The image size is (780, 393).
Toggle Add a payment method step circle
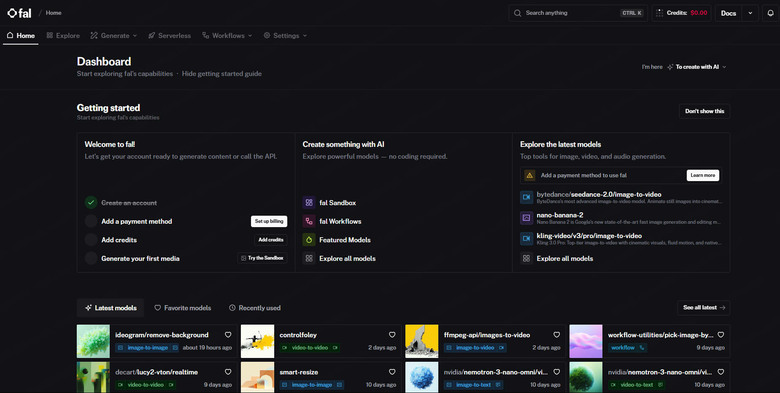[91, 221]
